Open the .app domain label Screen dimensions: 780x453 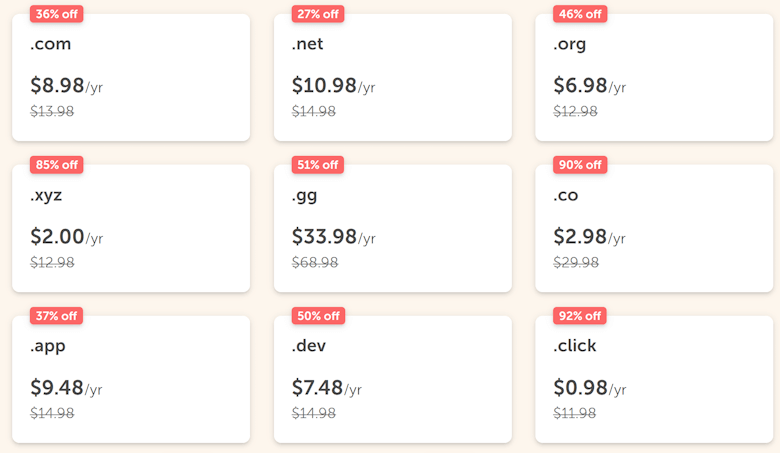[48, 346]
